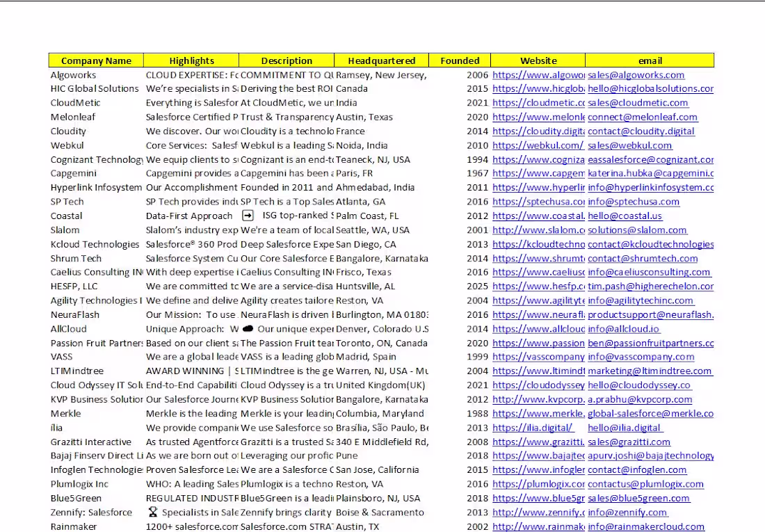Open connect@melonleaf.com email link
765x532 pixels.
click(643, 117)
